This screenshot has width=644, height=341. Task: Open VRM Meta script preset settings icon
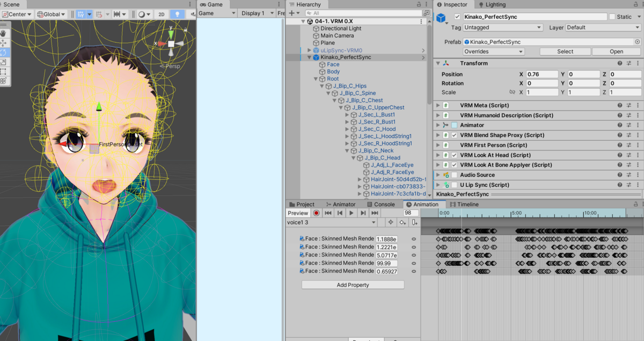pyautogui.click(x=629, y=106)
